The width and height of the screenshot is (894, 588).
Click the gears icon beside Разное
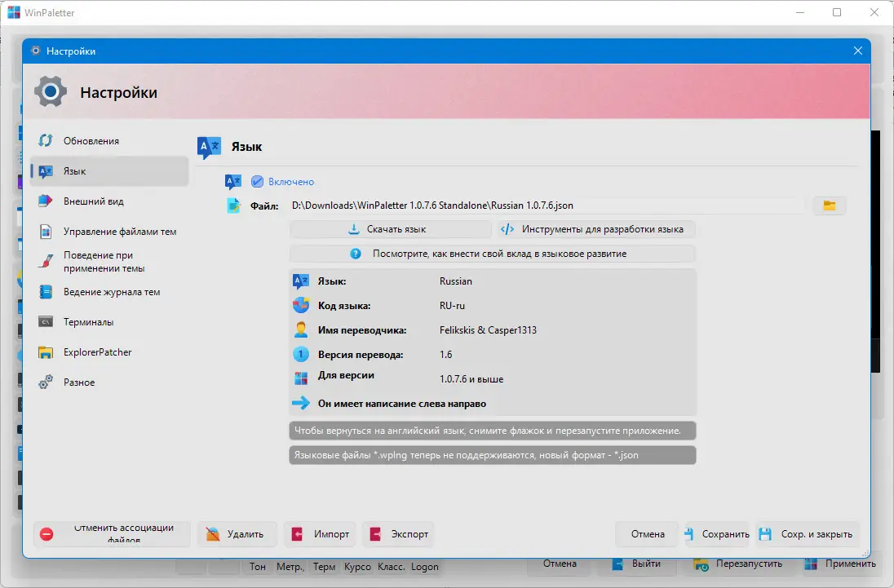[x=46, y=382]
